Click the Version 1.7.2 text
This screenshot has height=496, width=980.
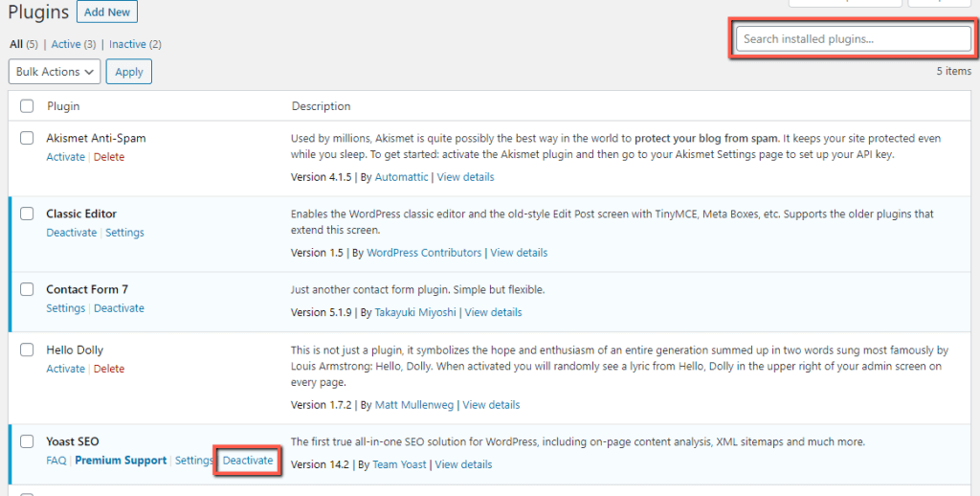pyautogui.click(x=322, y=405)
